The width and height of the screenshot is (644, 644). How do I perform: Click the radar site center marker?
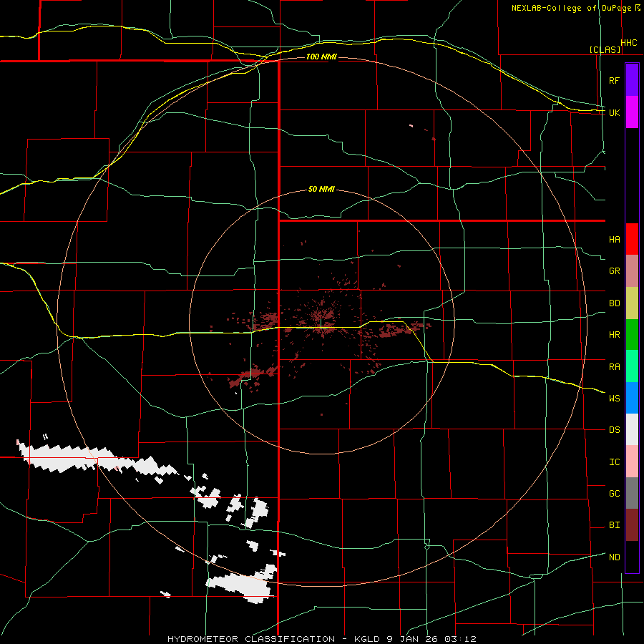point(321,323)
